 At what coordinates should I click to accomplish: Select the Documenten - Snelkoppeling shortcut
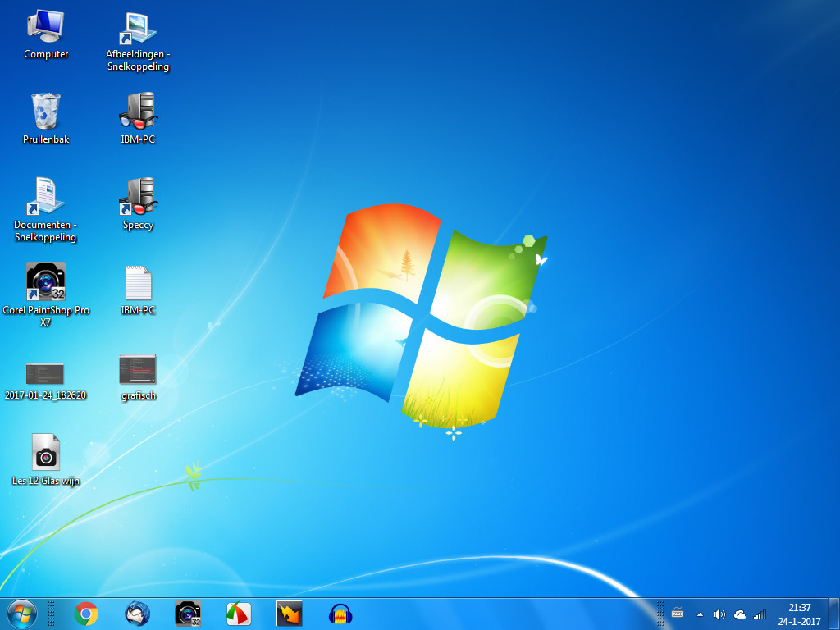[46, 210]
